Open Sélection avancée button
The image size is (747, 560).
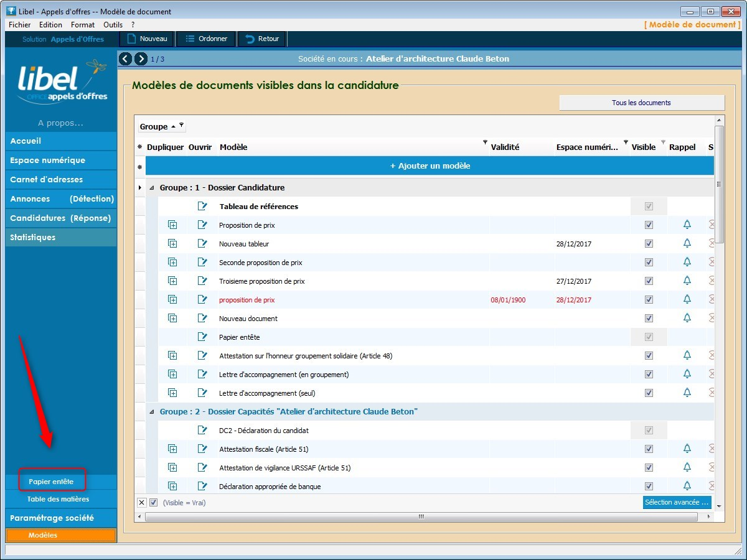coord(677,502)
